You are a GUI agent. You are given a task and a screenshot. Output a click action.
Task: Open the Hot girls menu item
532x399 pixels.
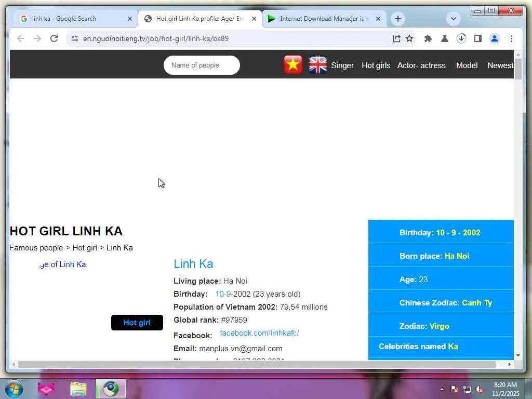point(376,65)
